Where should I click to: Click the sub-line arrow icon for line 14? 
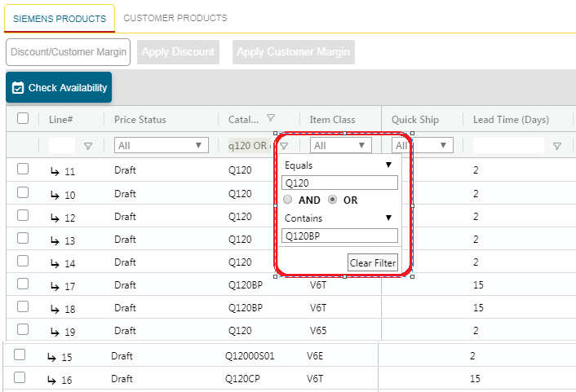click(x=55, y=263)
